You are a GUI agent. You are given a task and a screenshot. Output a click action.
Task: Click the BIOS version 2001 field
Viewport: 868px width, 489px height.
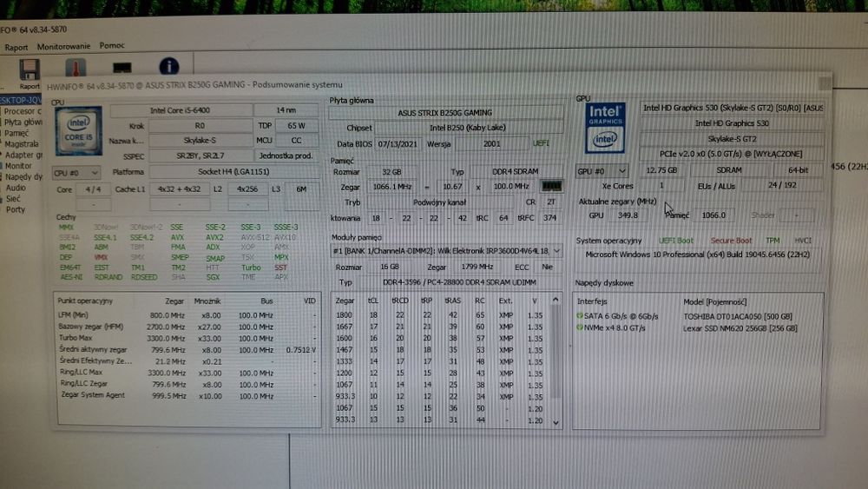tap(491, 144)
